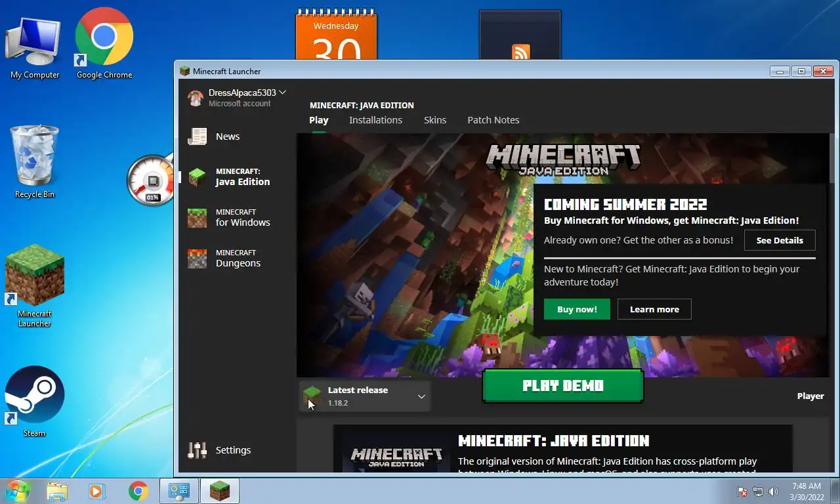This screenshot has height=504, width=840.
Task: Open Chrome from the taskbar
Action: point(138,491)
